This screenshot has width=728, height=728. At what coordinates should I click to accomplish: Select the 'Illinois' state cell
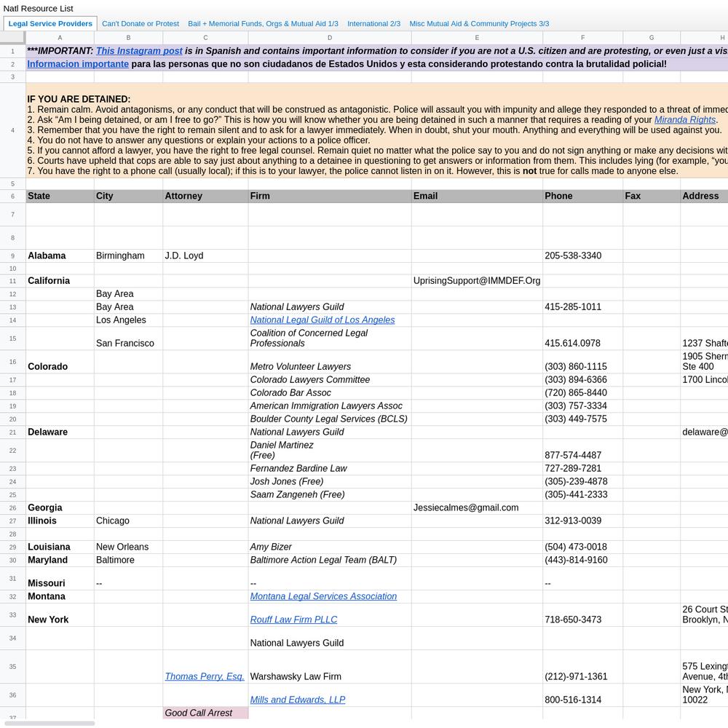click(x=60, y=521)
